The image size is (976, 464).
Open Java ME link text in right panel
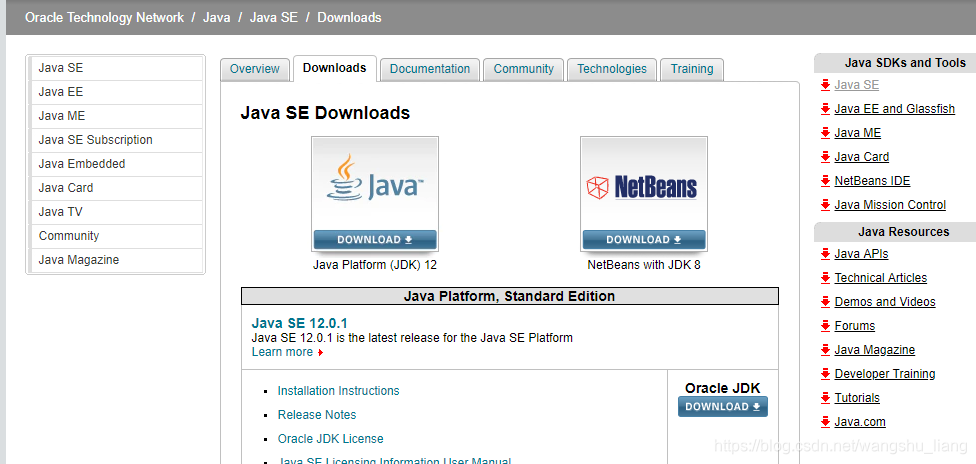tap(858, 133)
